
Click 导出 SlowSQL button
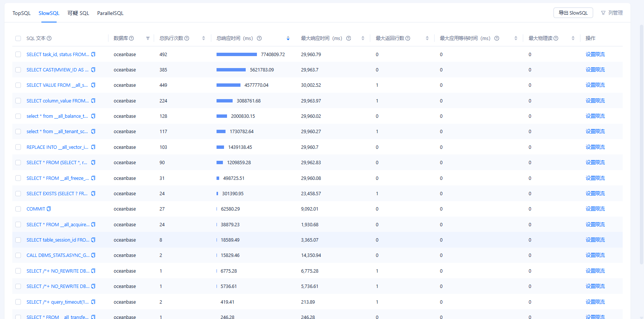(573, 13)
